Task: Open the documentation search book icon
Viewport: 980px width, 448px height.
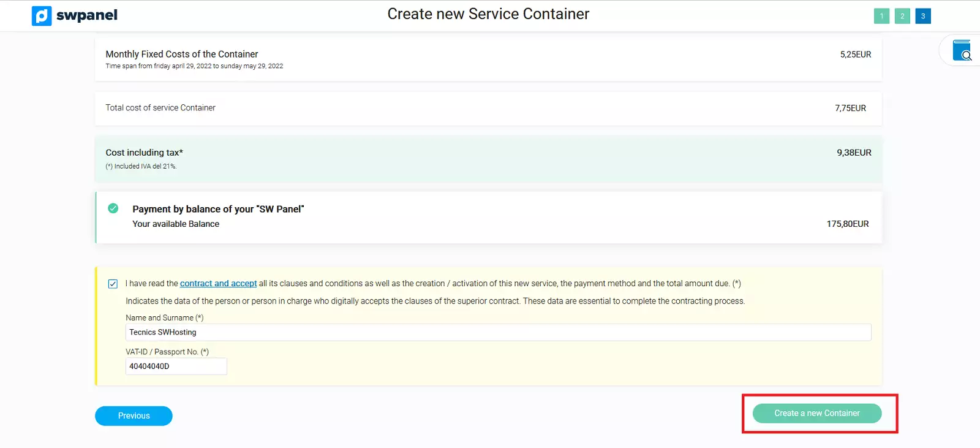Action: click(x=962, y=50)
